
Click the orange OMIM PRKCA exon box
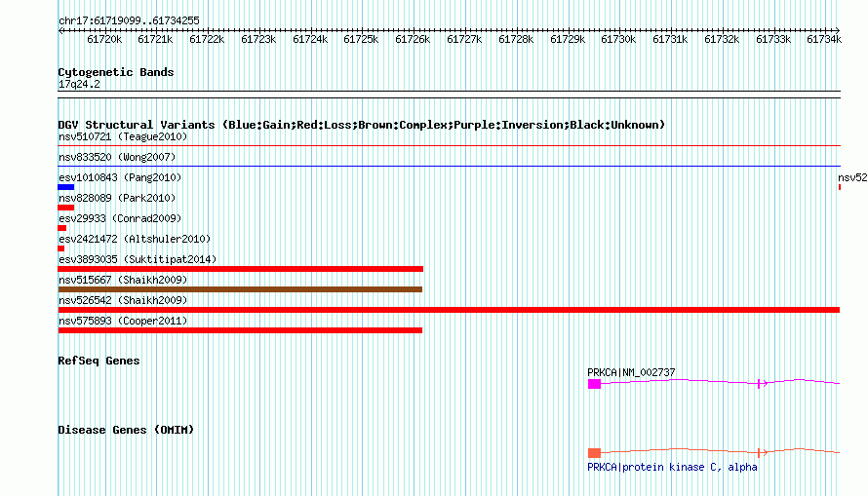[594, 453]
